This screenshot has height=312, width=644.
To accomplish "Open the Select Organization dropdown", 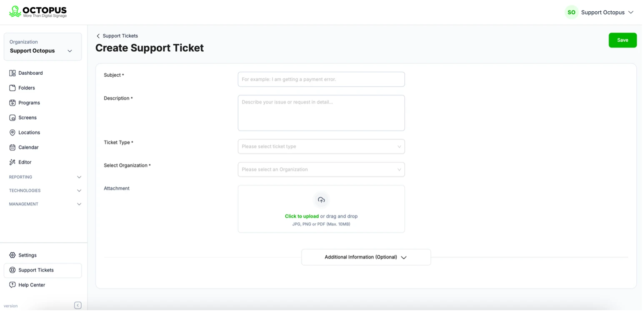I will 322,170.
